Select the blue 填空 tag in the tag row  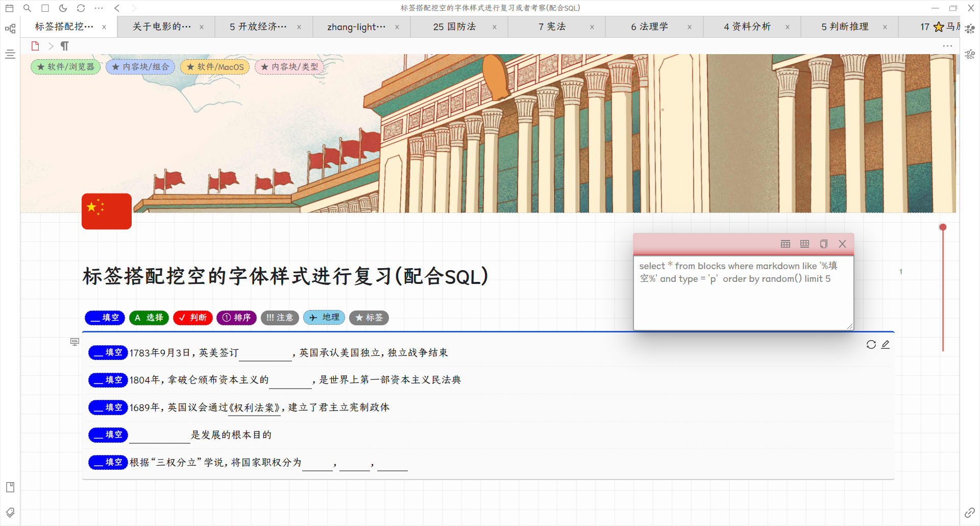coord(105,318)
